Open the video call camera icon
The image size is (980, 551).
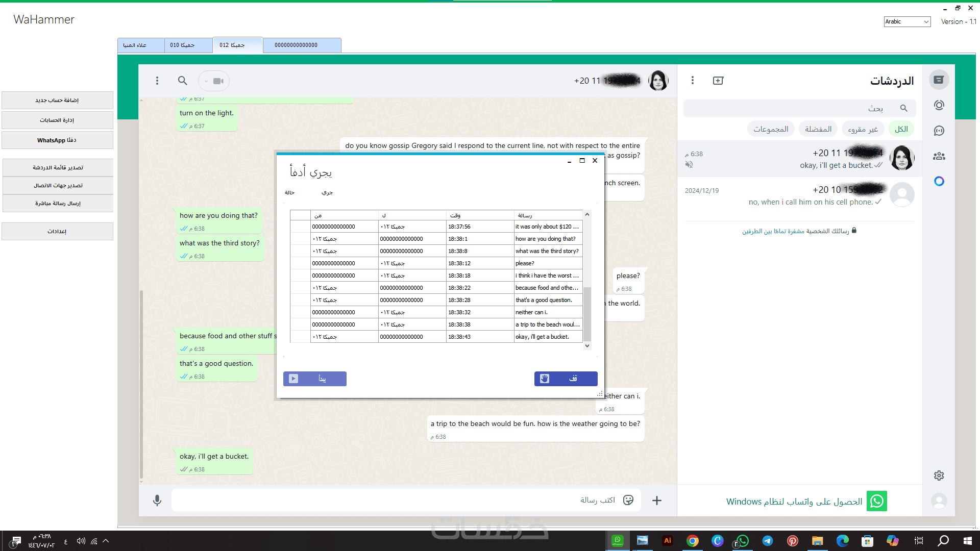pos(218,81)
